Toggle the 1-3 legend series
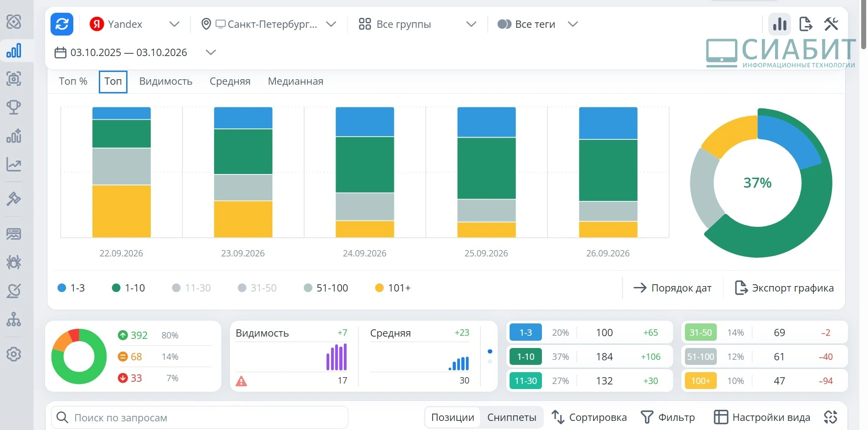868x430 pixels. [71, 288]
